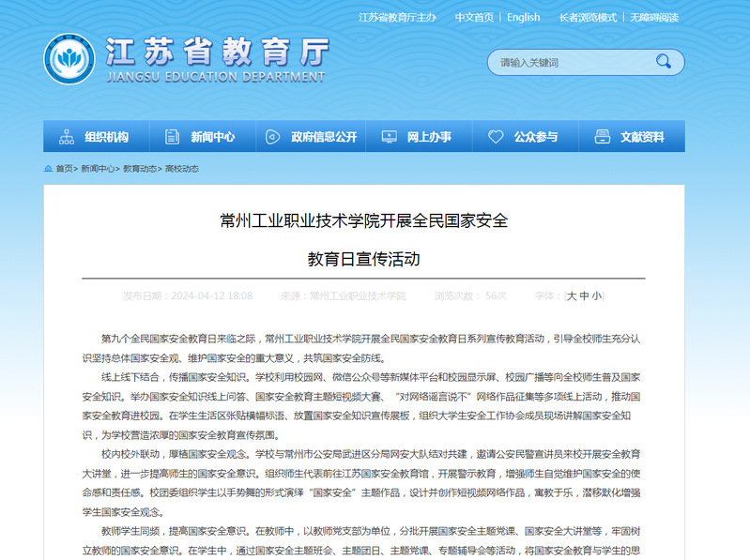The height and width of the screenshot is (560, 750).
Task: Click the 组织机构 org chart icon
Action: pos(67,137)
